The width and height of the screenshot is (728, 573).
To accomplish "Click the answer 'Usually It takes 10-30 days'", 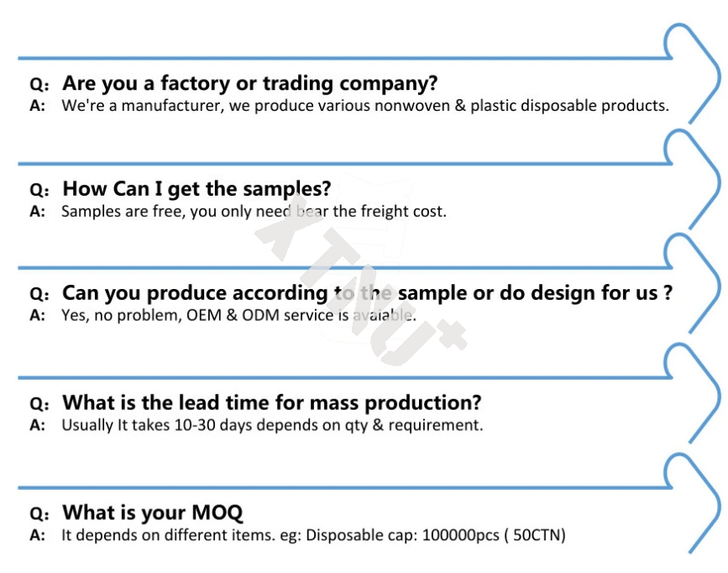I will 272,425.
